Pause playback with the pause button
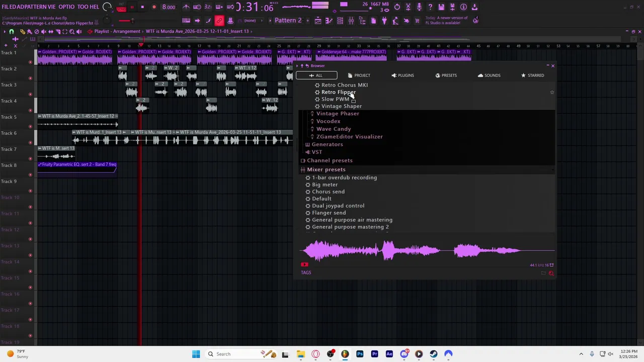The image size is (644, 362). coord(132,7)
